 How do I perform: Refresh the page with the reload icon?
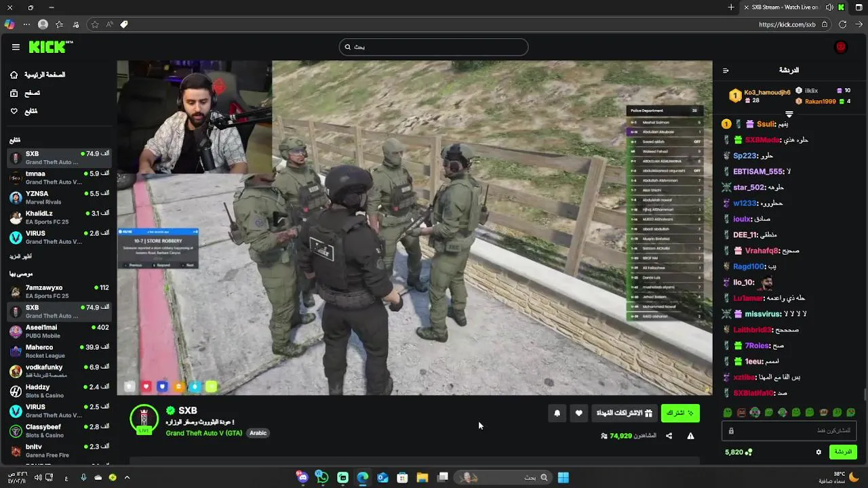842,24
